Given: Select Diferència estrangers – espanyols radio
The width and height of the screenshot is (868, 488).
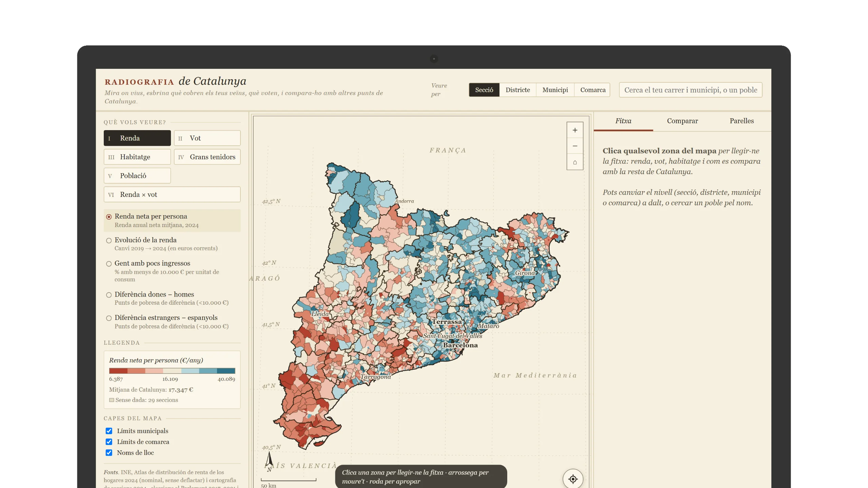Looking at the screenshot, I should [x=109, y=318].
